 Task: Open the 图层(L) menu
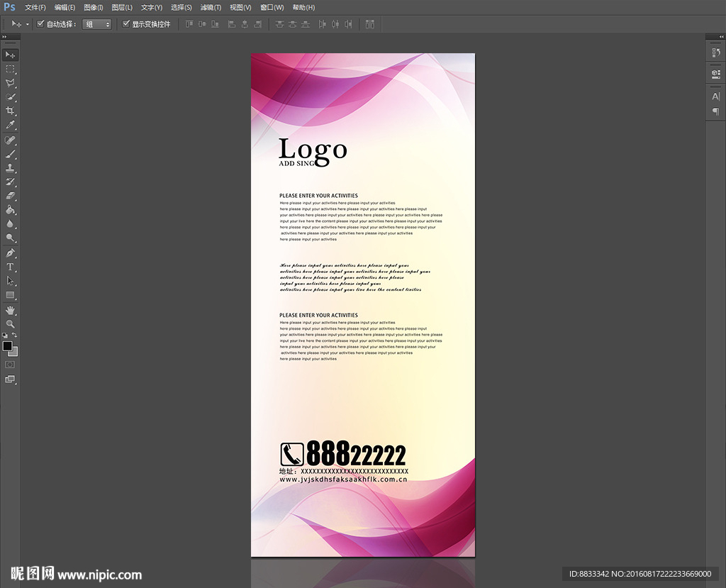click(x=122, y=7)
